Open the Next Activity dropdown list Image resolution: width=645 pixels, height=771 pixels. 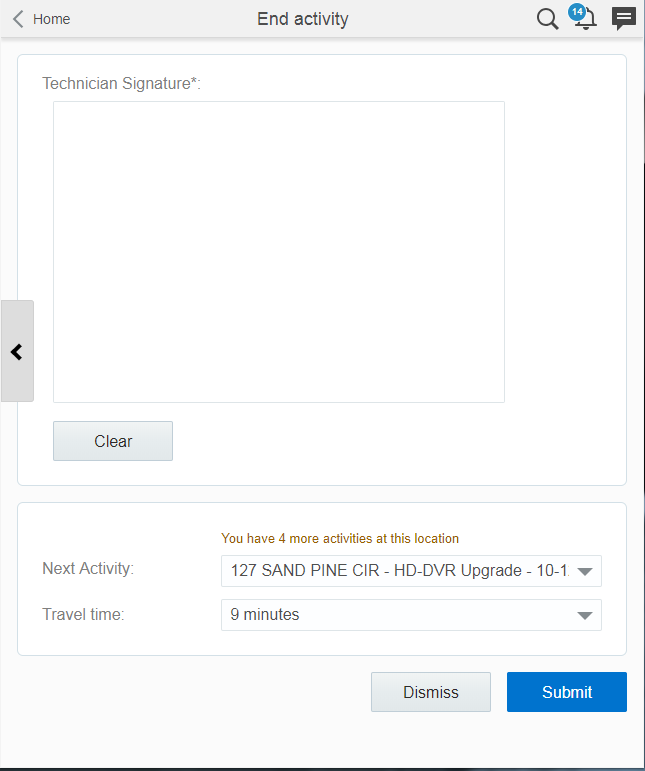click(400, 571)
